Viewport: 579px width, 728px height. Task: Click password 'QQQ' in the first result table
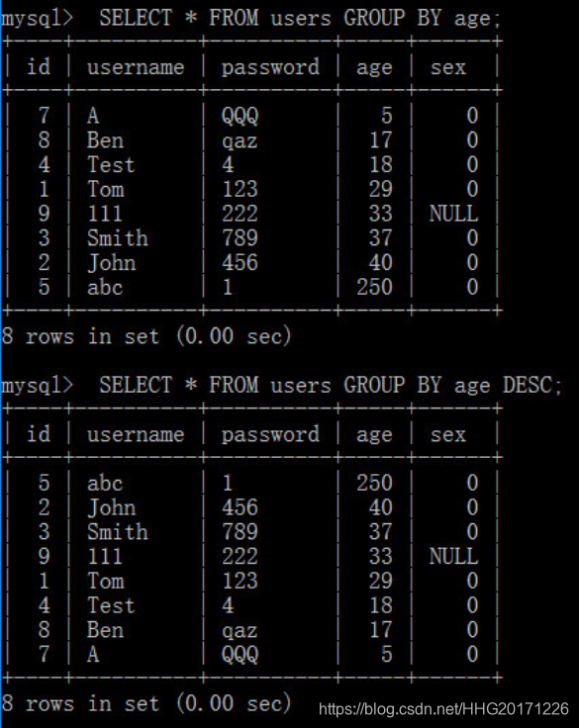point(240,116)
